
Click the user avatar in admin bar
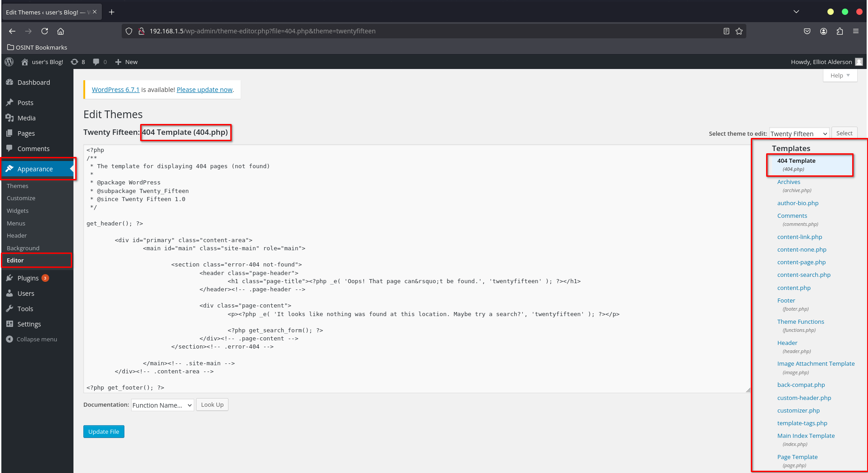859,62
